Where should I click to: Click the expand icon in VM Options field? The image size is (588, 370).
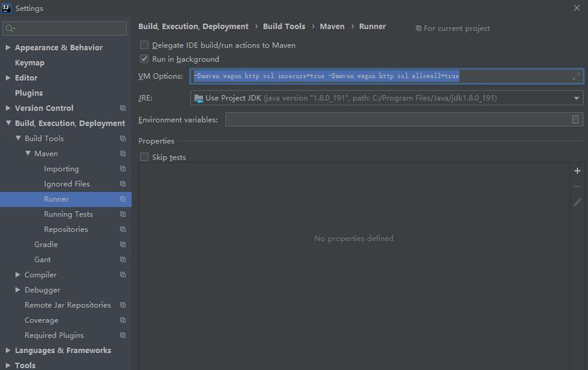tap(576, 76)
